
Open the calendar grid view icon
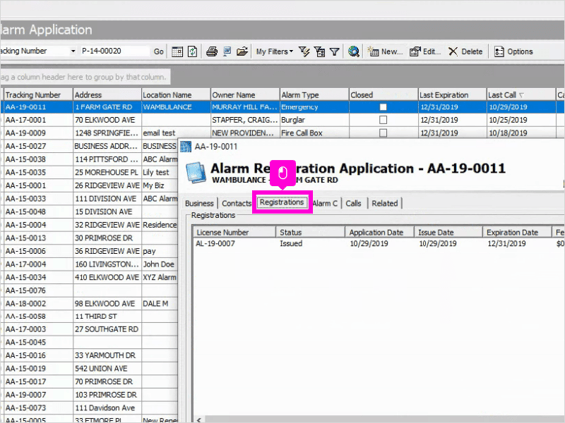tap(177, 52)
